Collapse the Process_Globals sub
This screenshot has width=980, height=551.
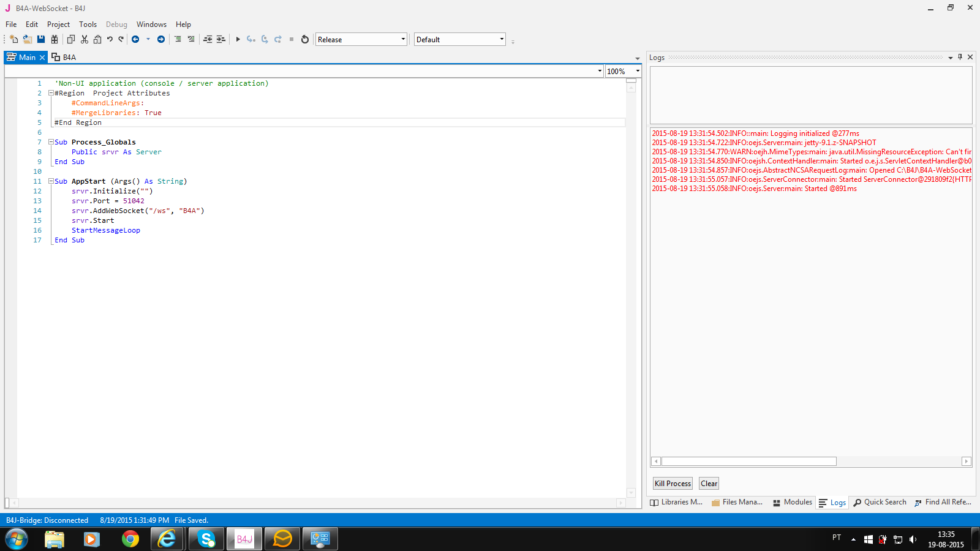tap(51, 142)
